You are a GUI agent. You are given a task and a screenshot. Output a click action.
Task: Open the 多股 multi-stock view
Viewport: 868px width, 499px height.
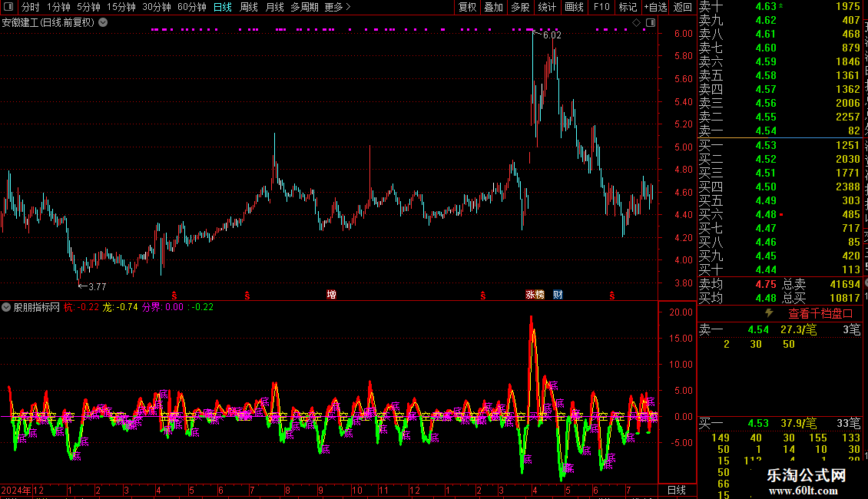coord(520,7)
